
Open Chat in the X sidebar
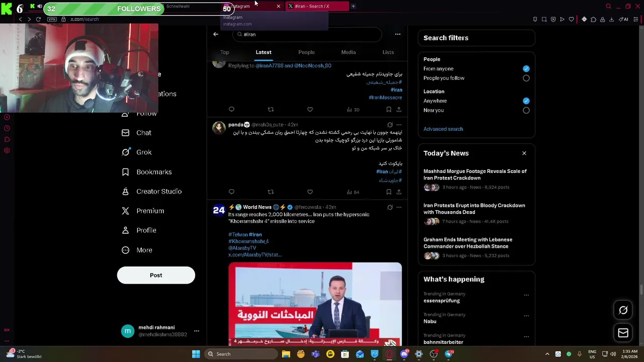(136, 133)
